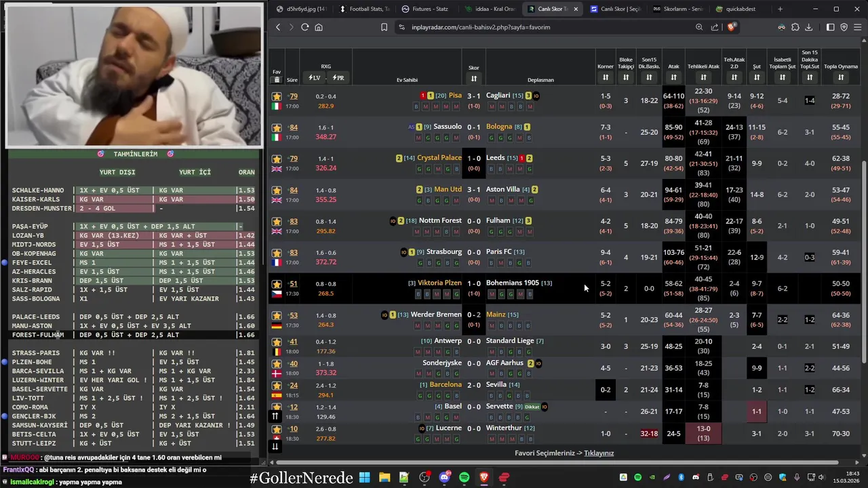Click minute 79 for Pisa match
This screenshot has height=488, width=868.
point(294,96)
